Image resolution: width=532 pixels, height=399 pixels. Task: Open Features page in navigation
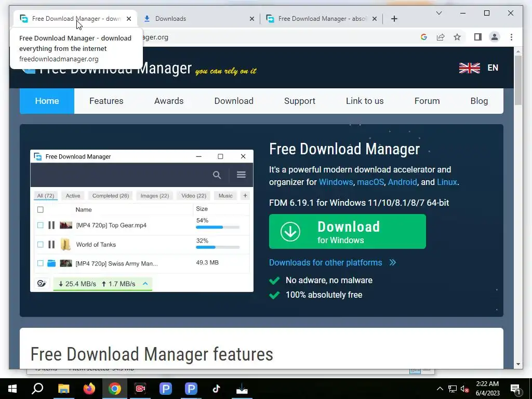(106, 101)
